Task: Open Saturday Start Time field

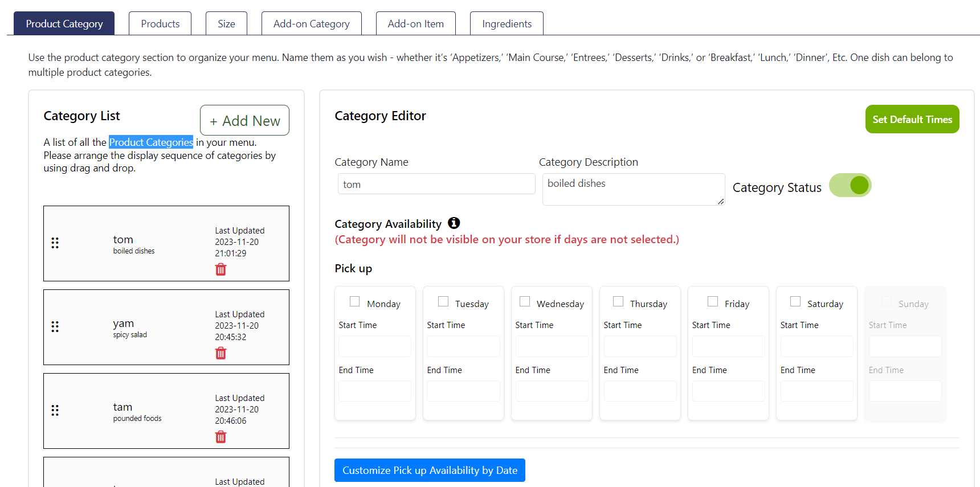Action: point(816,346)
